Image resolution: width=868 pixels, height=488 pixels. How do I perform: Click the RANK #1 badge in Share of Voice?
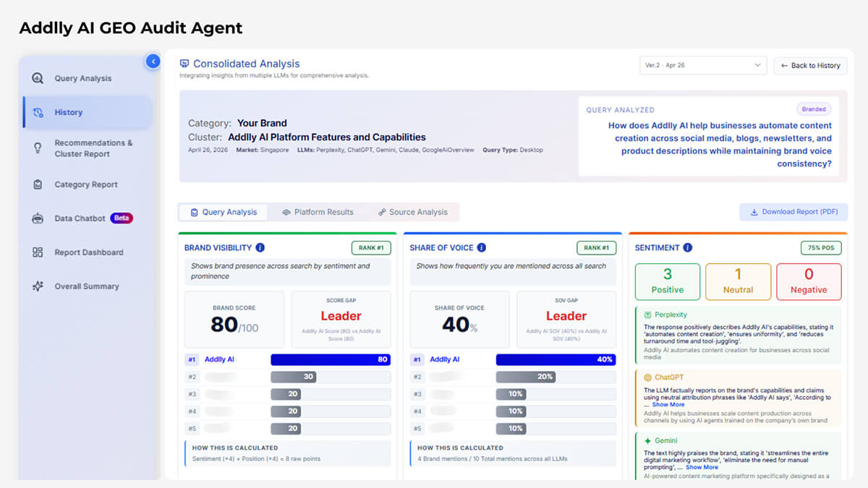597,247
